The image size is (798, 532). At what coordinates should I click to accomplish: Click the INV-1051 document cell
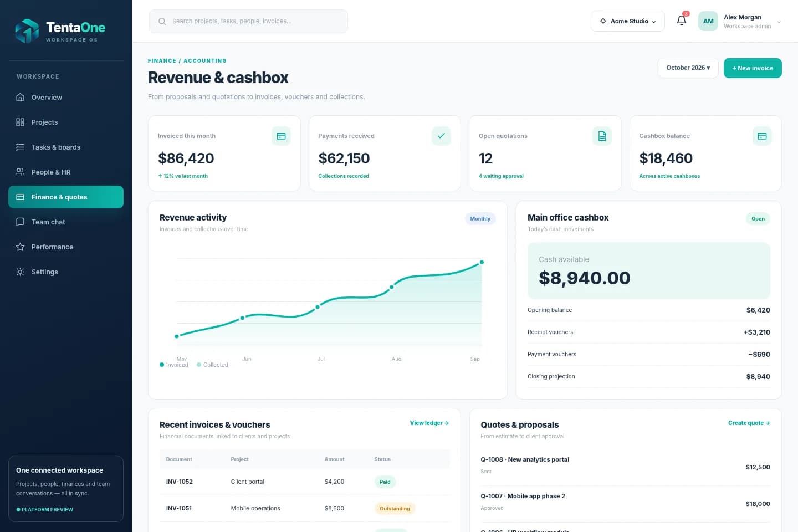pos(179,508)
